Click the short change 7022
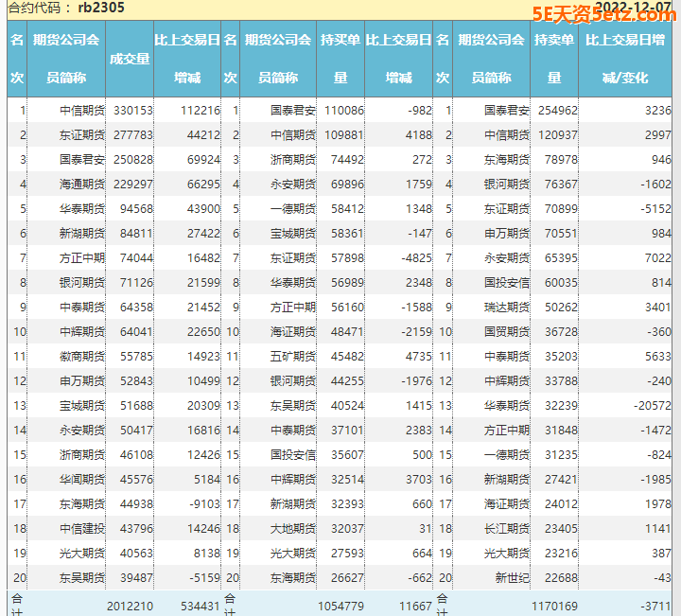681x616 pixels. pos(658,258)
